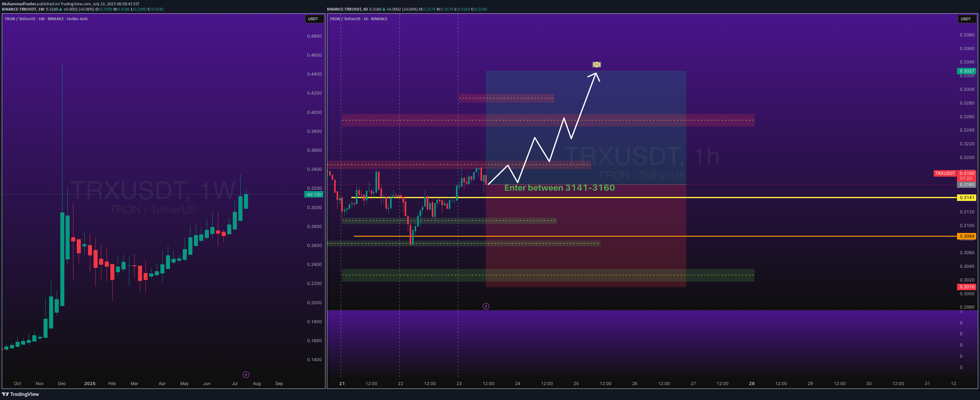This screenshot has height=400, width=980.
Task: Click the 2025 label on weekly time axis
Action: 90,384
